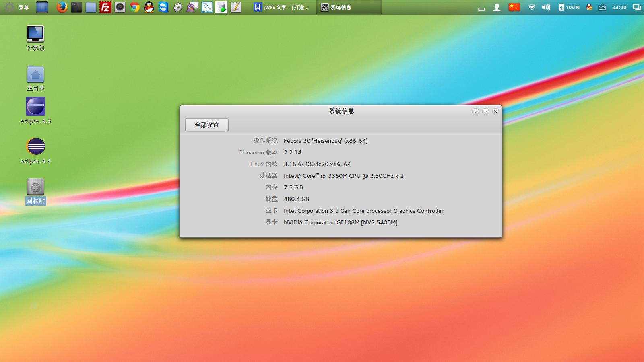Launch Pidgin chat client icon
This screenshot has height=362, width=644.
(x=192, y=7)
